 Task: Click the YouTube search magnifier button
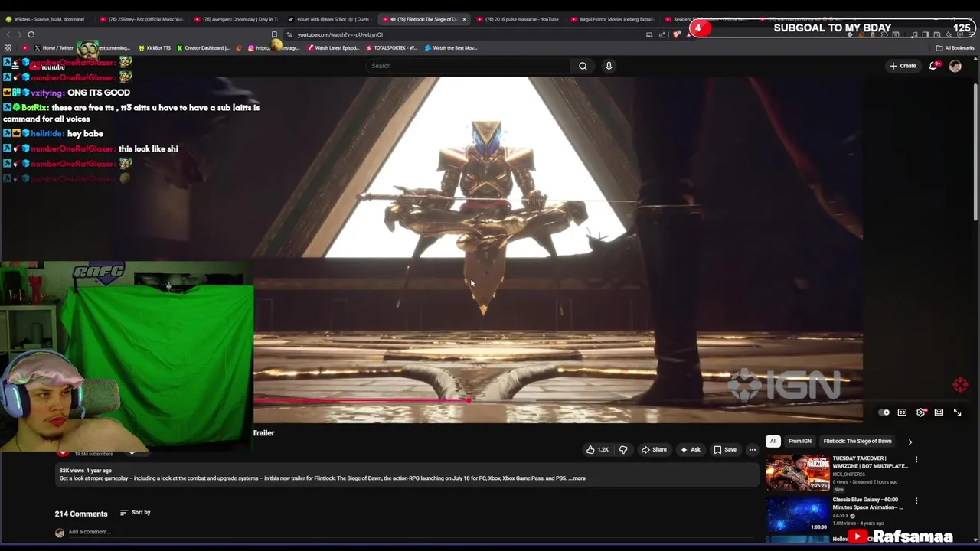coord(583,66)
